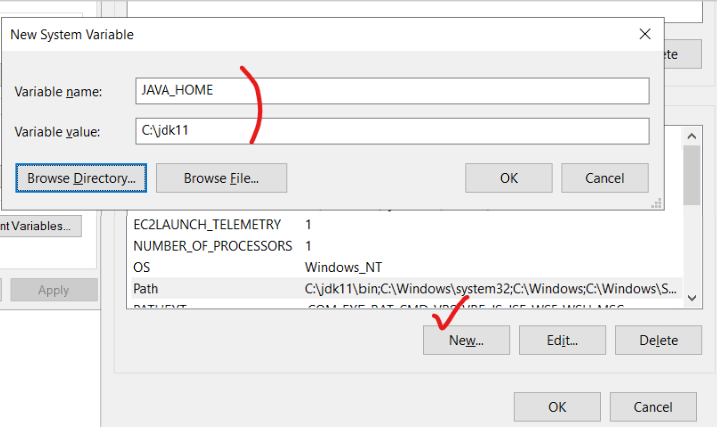Click the resize grip of New System Variable dialog
This screenshot has height=427, width=717.
click(657, 203)
